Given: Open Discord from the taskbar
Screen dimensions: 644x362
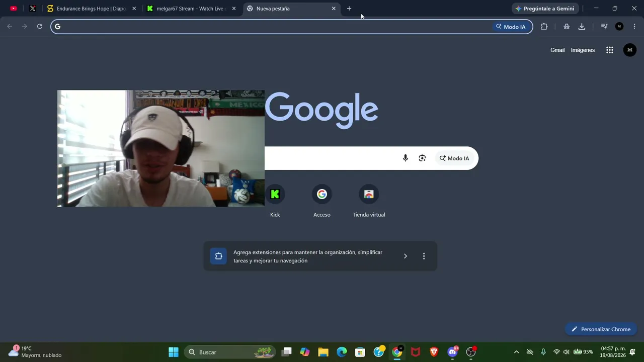Looking at the screenshot, I should 453,352.
